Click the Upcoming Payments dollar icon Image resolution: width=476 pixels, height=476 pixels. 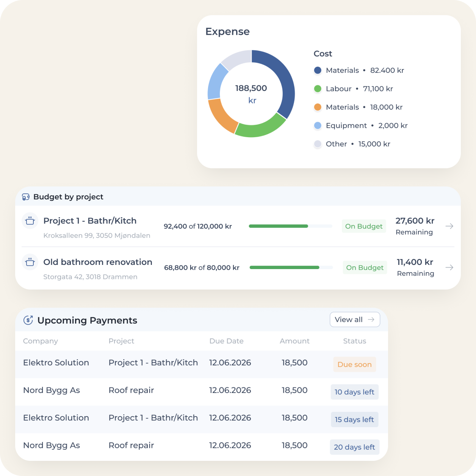[28, 320]
